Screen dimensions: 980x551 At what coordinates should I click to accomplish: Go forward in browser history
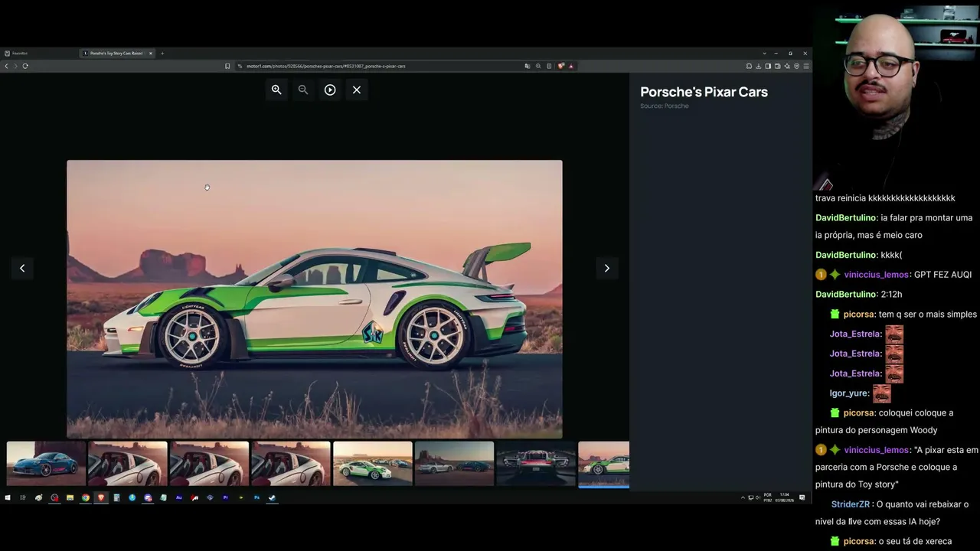click(x=15, y=66)
